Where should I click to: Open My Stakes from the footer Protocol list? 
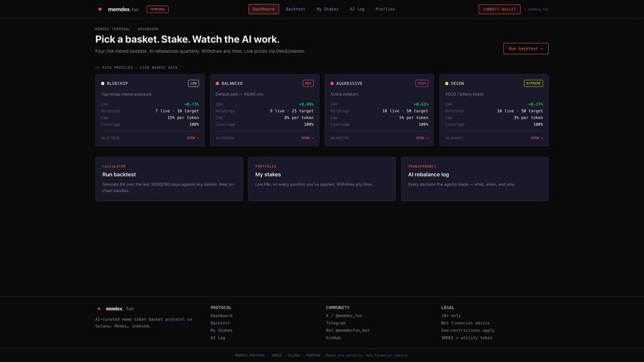221,330
